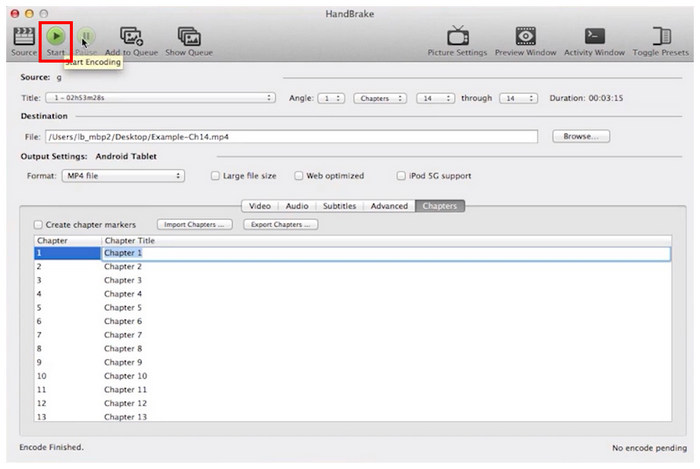The height and width of the screenshot is (469, 700).
Task: Enable iPod 5G support checkbox
Action: (401, 176)
